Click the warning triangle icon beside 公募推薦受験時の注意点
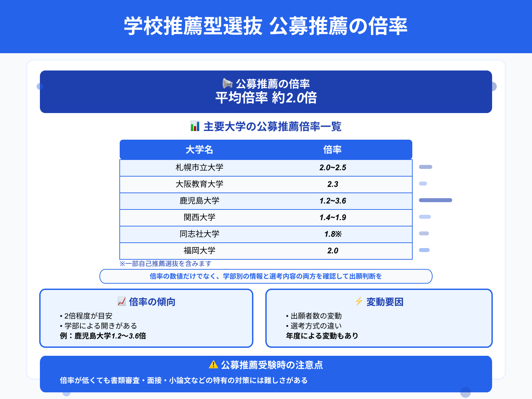 click(213, 365)
